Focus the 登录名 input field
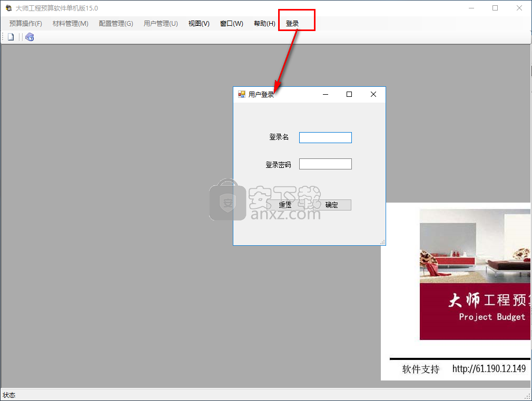 coord(326,138)
